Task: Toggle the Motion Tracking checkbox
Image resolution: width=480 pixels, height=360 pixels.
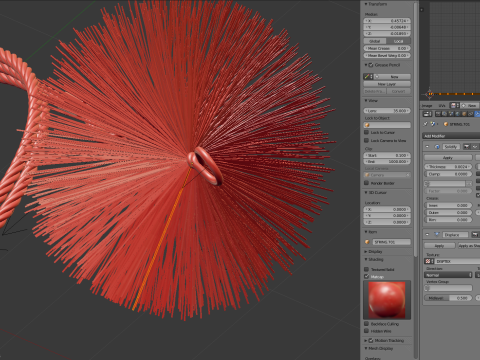Action: pos(371,341)
